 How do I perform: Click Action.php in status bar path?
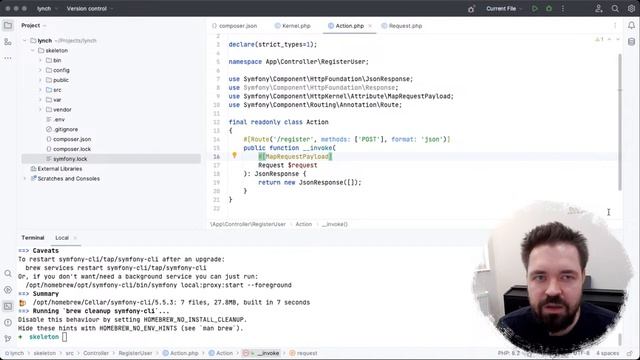pyautogui.click(x=180, y=353)
